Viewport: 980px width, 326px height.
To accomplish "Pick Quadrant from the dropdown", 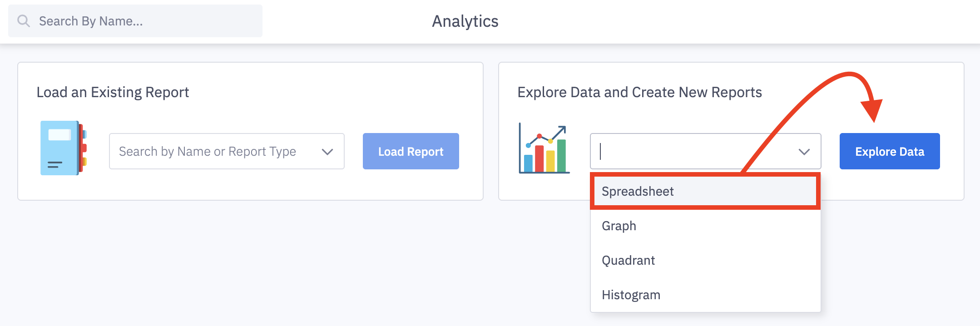I will tap(628, 260).
